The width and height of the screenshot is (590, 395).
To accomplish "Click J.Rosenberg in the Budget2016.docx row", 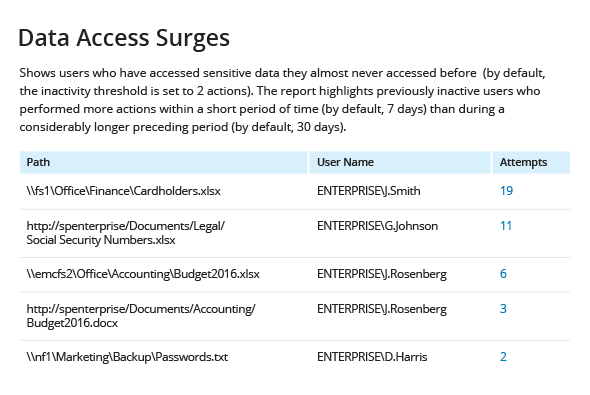I will 382,309.
